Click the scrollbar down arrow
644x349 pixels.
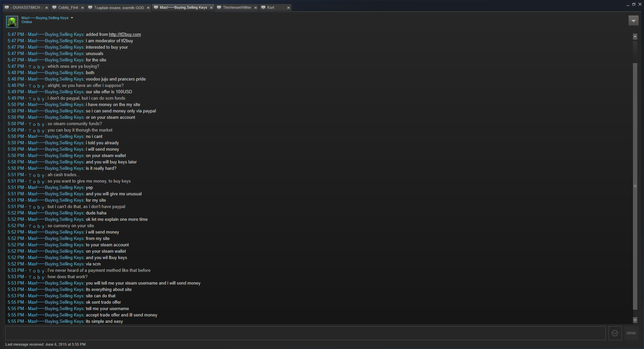pos(635,320)
